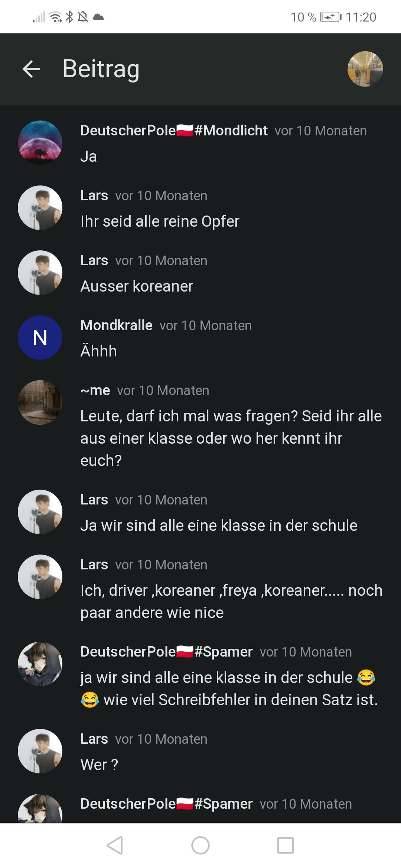The height and width of the screenshot is (868, 401).
Task: Tap the moon avatar of DeutscherPole #Mondlicht
Action: tap(40, 143)
